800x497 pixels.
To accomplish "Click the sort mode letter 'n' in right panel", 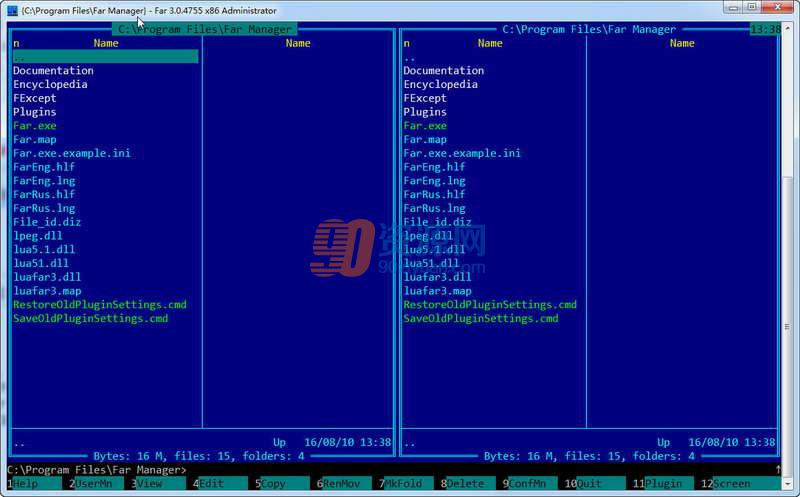I will point(407,43).
